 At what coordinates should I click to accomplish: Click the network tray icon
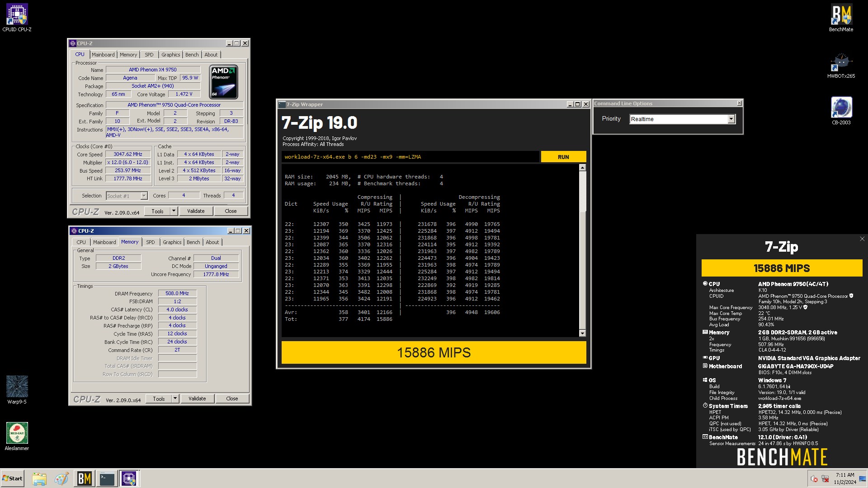point(825,479)
